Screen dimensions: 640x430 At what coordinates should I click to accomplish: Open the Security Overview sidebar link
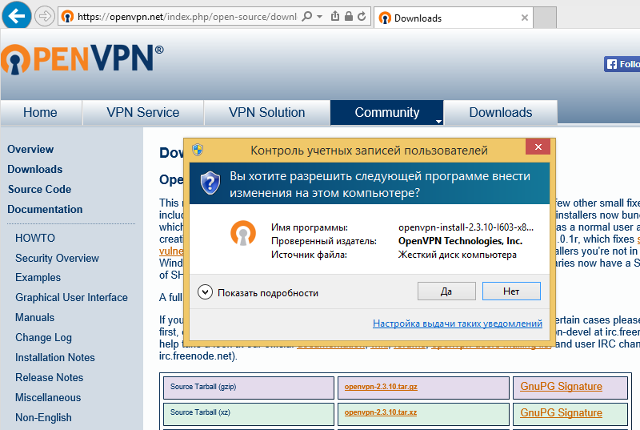click(57, 258)
